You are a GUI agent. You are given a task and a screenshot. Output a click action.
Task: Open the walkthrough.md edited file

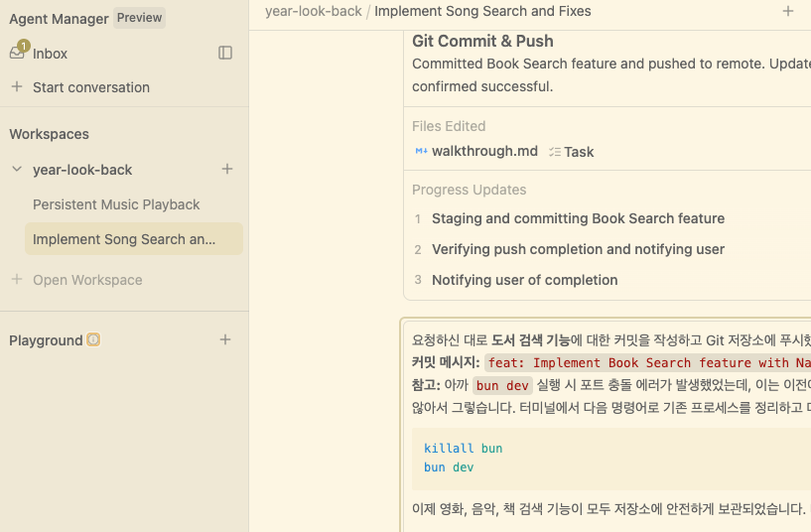pos(484,151)
